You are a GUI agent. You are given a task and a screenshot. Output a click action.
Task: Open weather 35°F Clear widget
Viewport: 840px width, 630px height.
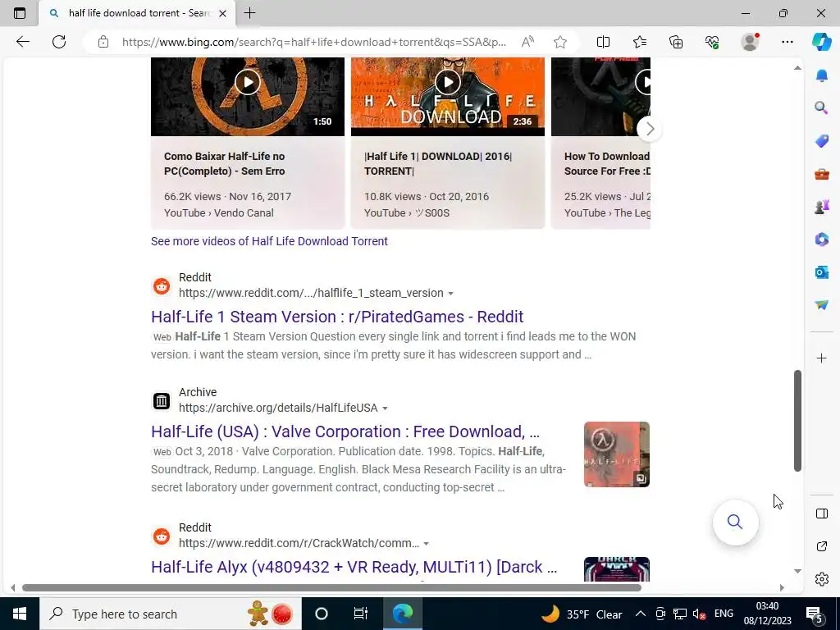pos(582,614)
